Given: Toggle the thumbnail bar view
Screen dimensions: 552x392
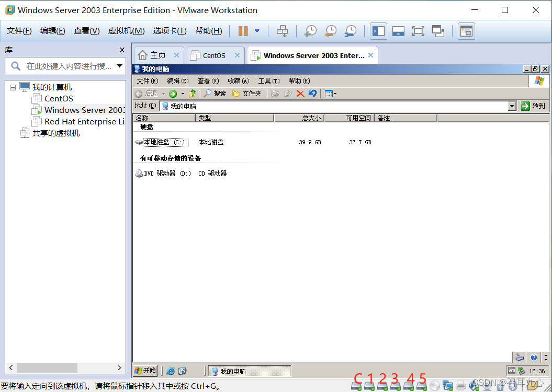Looking at the screenshot, I should 398,31.
